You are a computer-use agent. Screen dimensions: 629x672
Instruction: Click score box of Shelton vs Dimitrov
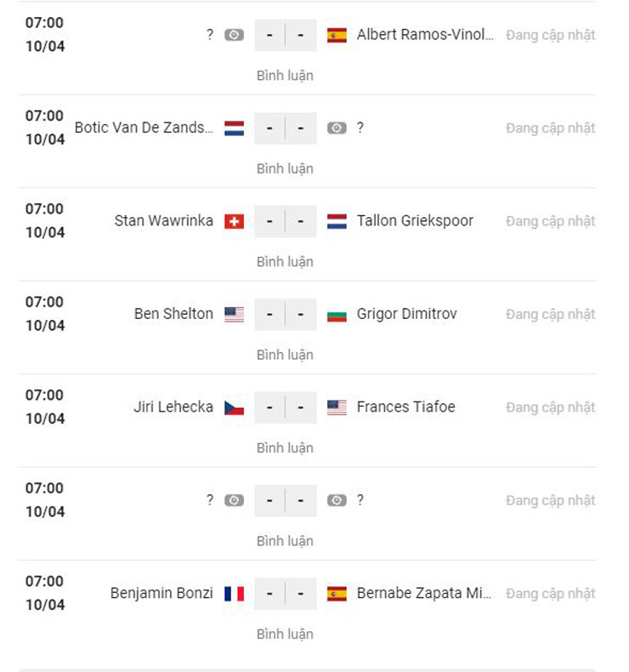point(285,314)
